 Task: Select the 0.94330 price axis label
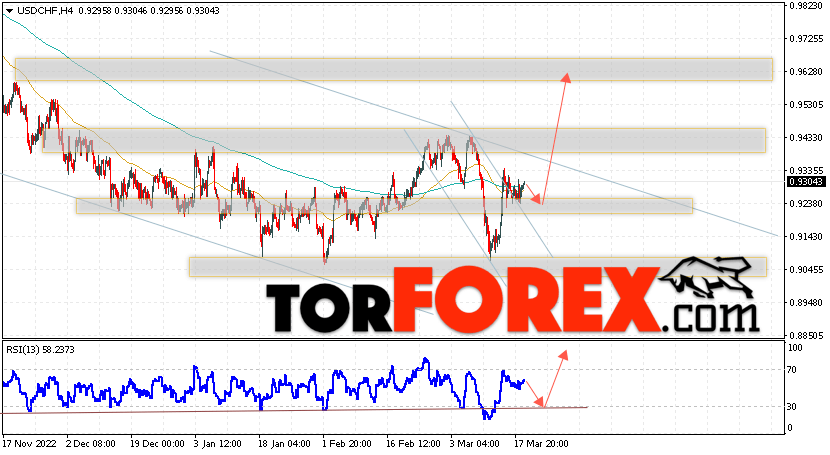click(806, 138)
